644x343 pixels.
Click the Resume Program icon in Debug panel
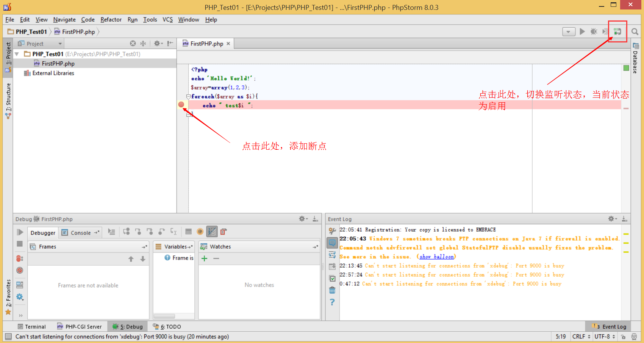(x=20, y=232)
